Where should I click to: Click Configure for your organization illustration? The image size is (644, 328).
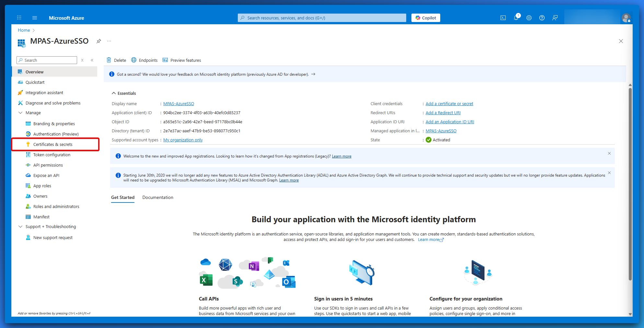pyautogui.click(x=478, y=272)
